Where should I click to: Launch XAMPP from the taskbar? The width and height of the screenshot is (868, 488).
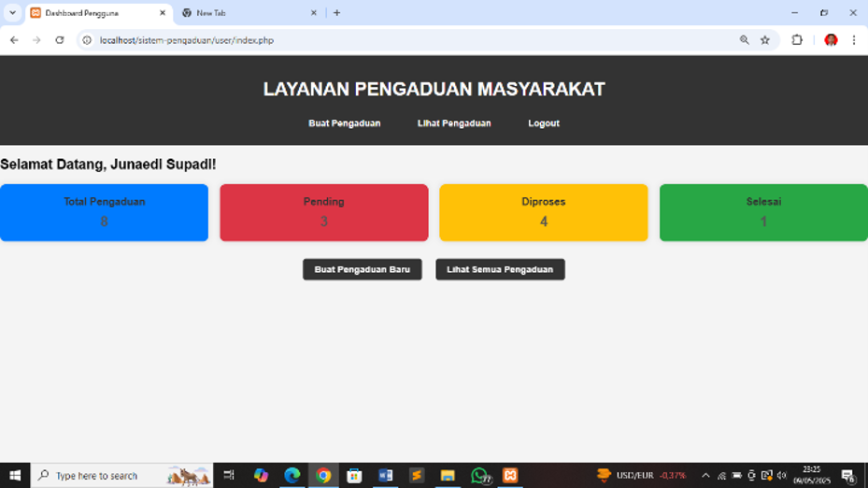(510, 475)
